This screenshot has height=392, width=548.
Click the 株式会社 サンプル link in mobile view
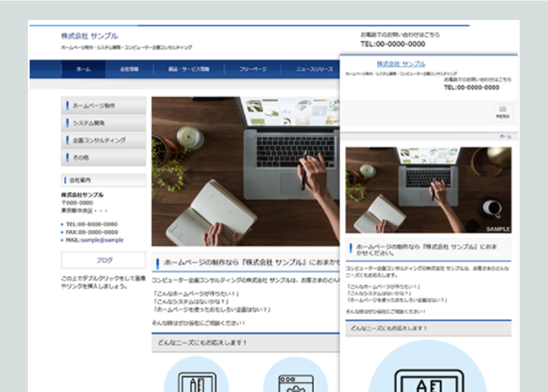[401, 64]
